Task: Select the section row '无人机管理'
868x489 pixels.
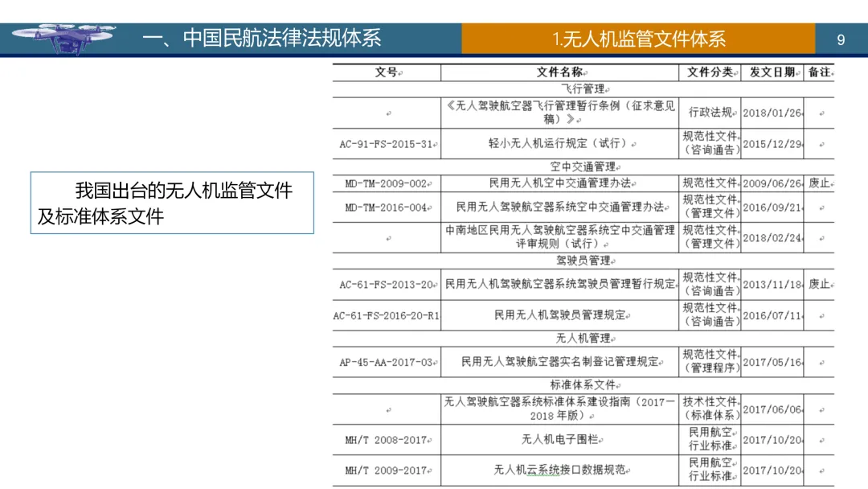Action: tap(583, 339)
